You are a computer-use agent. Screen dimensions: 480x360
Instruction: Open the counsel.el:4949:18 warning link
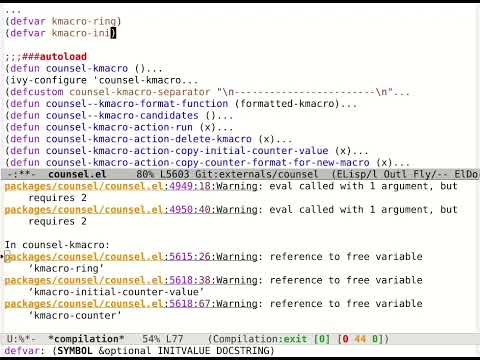coord(107,186)
